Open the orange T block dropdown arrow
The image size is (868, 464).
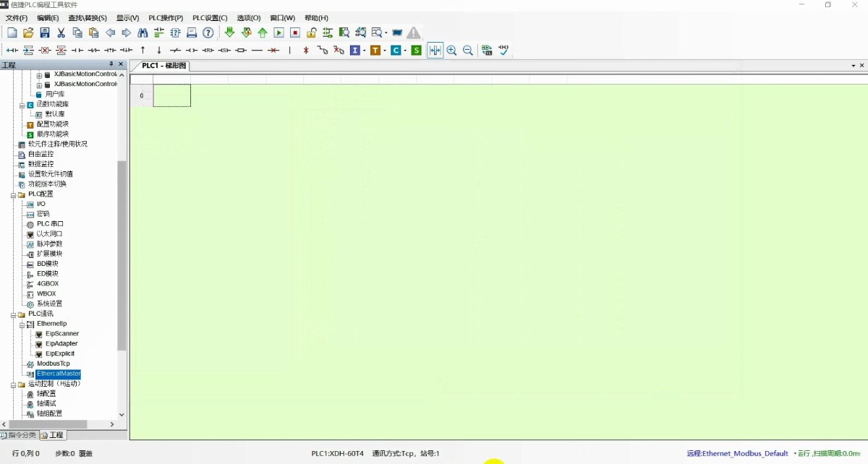click(385, 51)
